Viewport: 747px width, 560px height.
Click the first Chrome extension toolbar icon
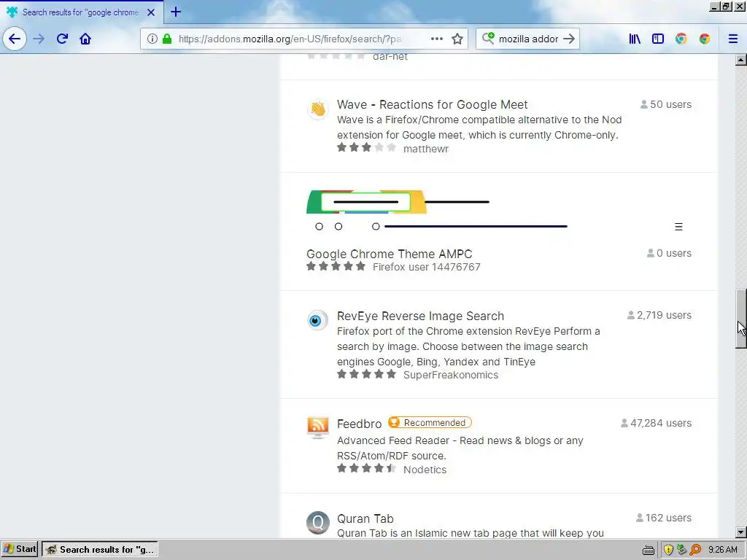click(x=681, y=39)
